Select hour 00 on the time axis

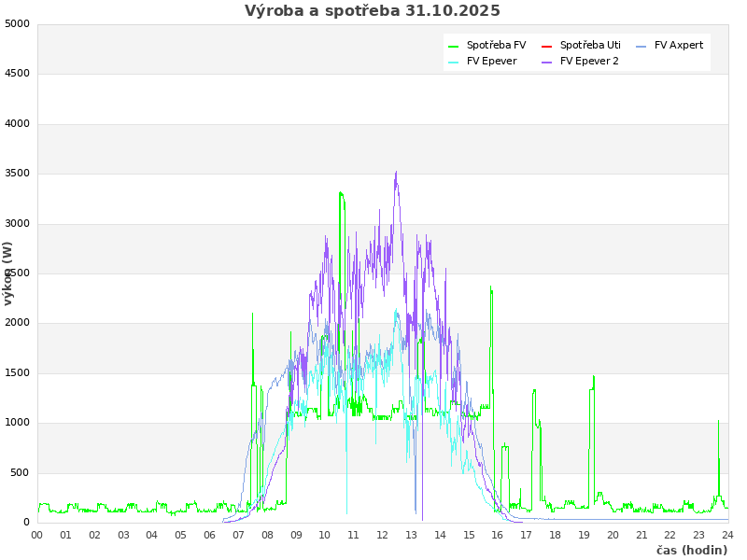37,535
